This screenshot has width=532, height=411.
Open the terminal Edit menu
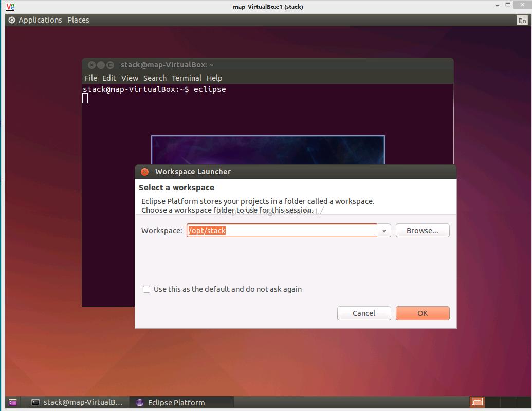tap(109, 78)
